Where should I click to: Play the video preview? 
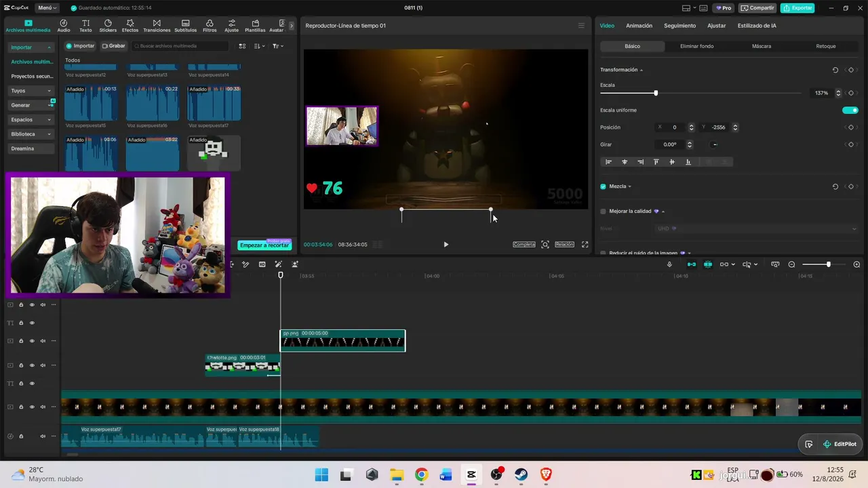(x=446, y=244)
